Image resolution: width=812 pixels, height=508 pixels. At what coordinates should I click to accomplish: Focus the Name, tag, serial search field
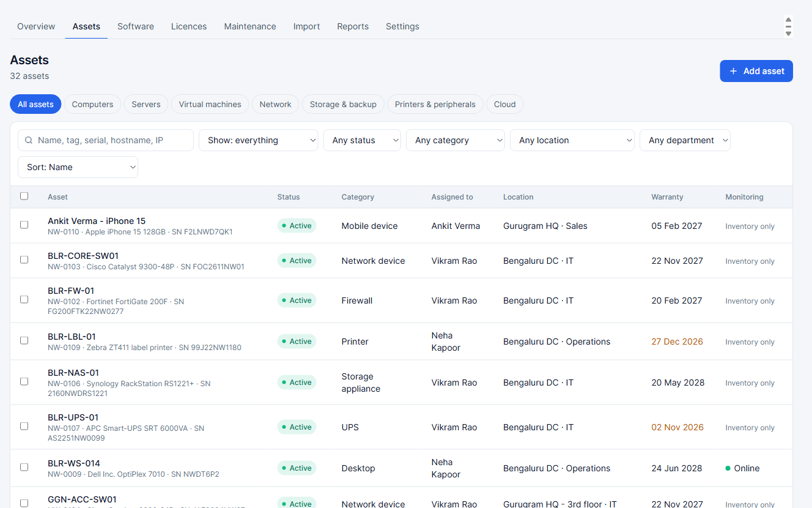coord(106,140)
